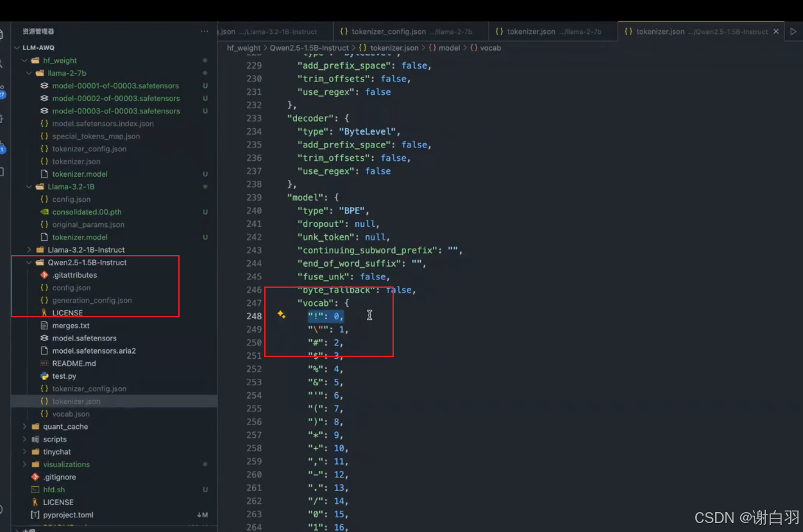The image size is (803, 532).
Task: Open config.json under Llama-3.2-1B
Action: click(71, 199)
